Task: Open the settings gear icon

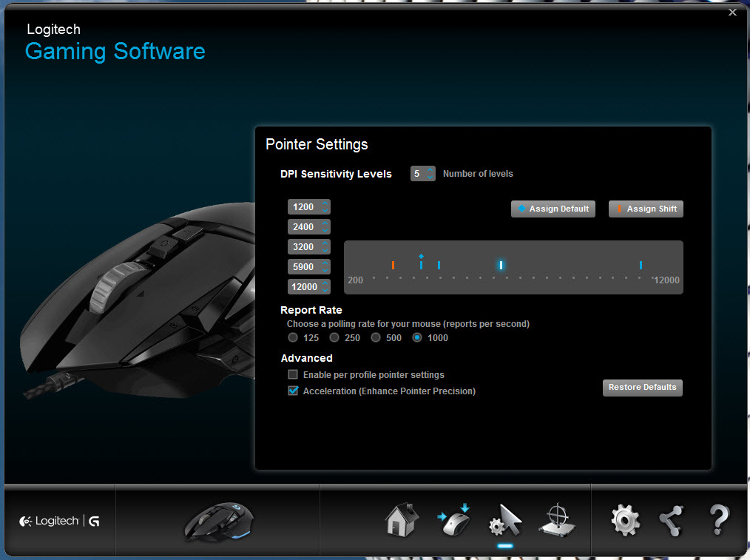Action: [x=625, y=520]
